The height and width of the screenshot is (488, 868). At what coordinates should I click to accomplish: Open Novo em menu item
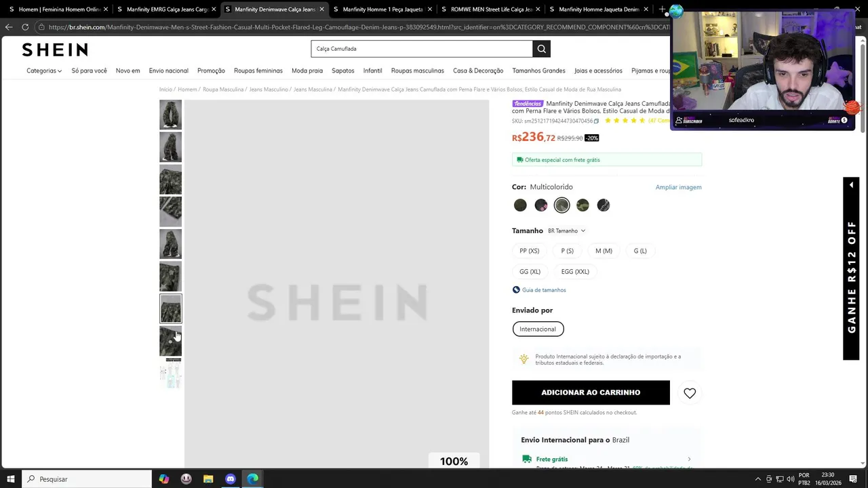(x=127, y=70)
